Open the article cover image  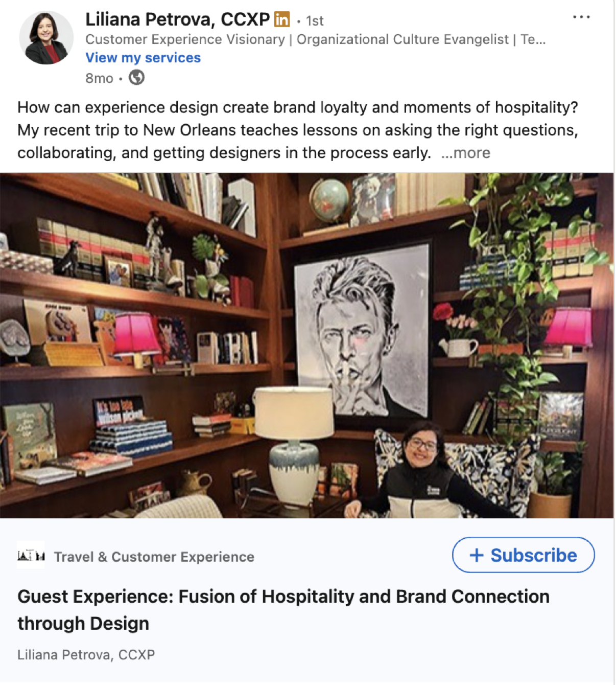(306, 346)
